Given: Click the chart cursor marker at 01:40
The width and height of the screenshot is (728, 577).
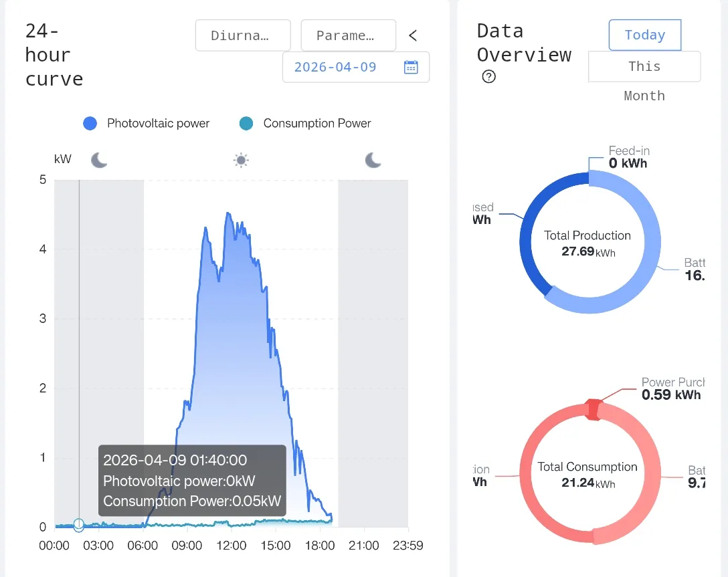Looking at the screenshot, I should point(78,524).
